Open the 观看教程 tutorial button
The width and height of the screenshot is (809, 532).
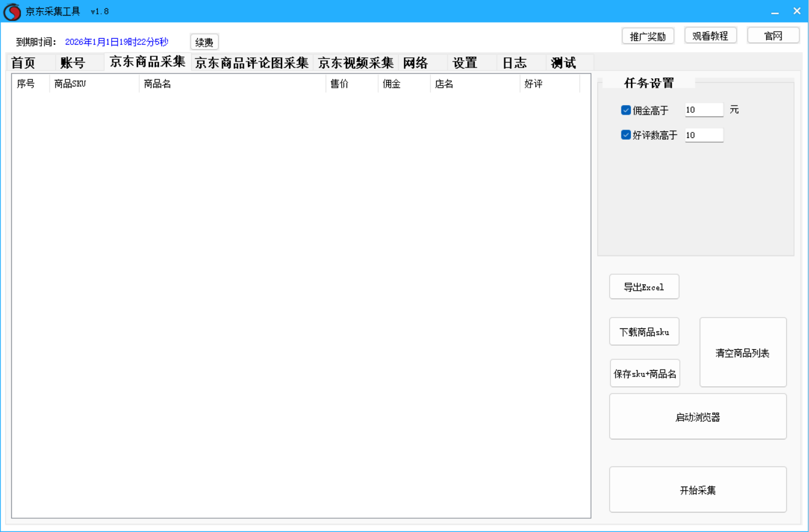pos(710,36)
